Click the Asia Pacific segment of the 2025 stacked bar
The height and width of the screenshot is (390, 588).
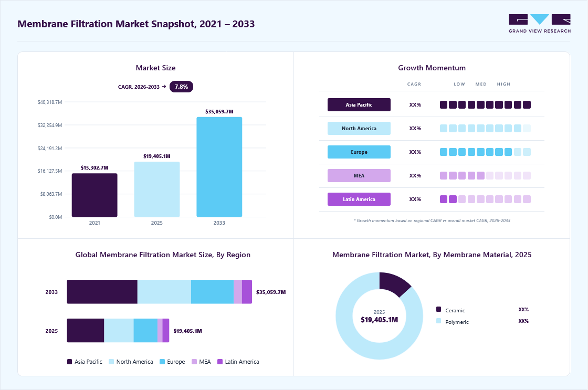(x=86, y=330)
